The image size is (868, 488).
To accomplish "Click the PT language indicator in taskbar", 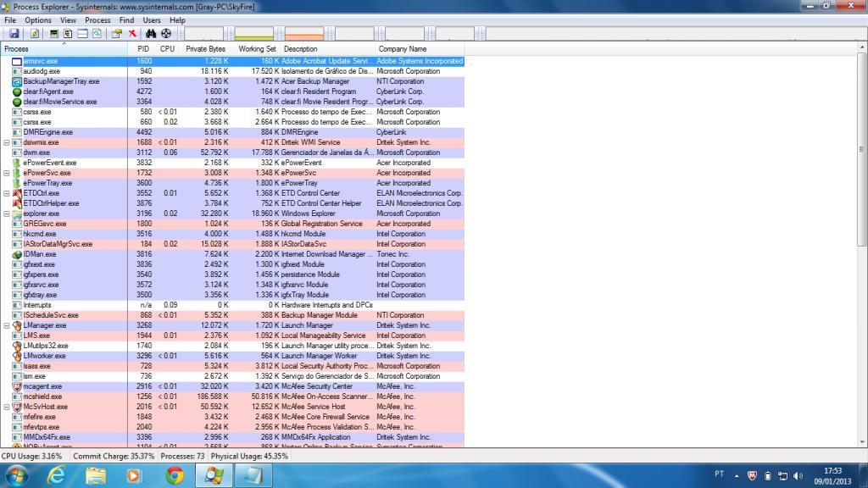I will (719, 474).
